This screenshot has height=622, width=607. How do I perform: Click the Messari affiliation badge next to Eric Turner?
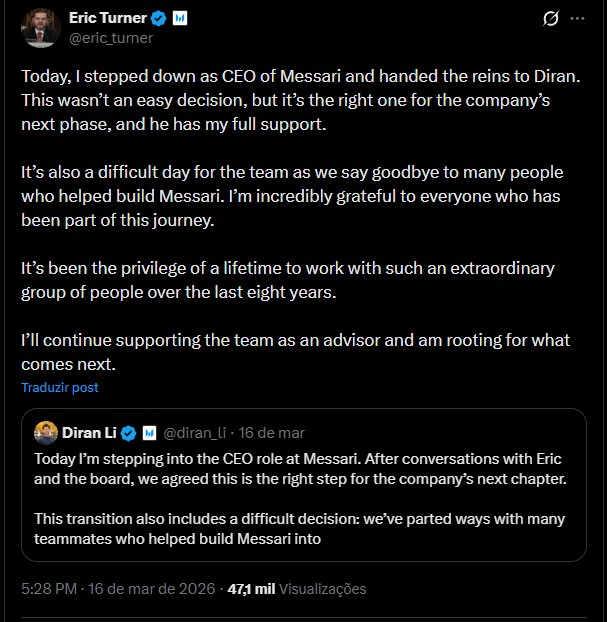coord(178,19)
